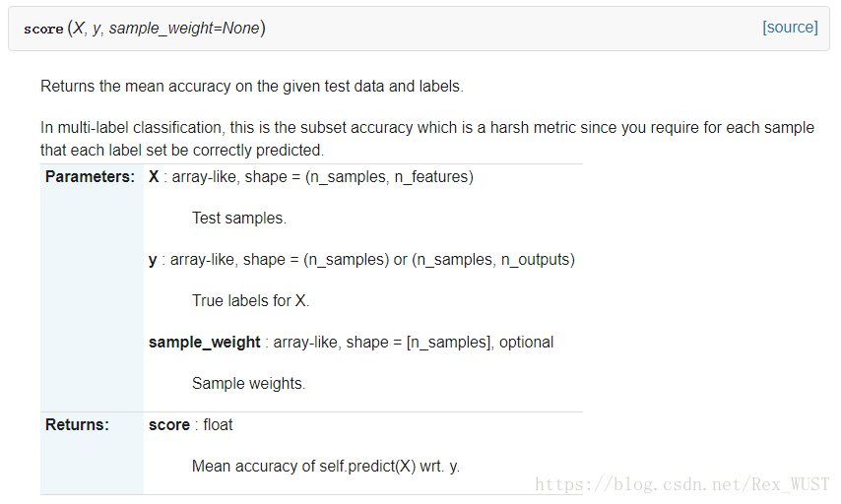
Task: Click '(n_samples, n_outputs)' shape text
Action: pos(493,260)
